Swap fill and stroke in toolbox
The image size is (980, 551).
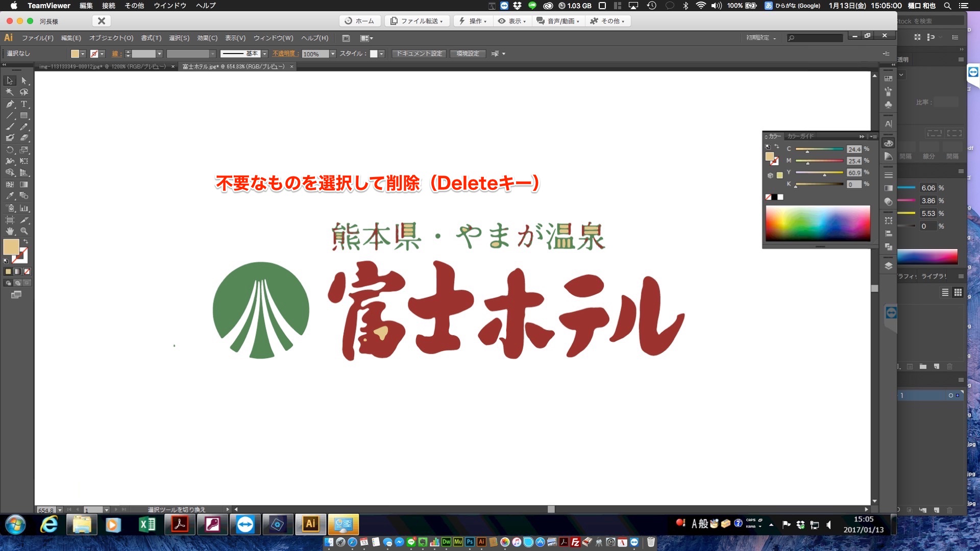tap(26, 241)
